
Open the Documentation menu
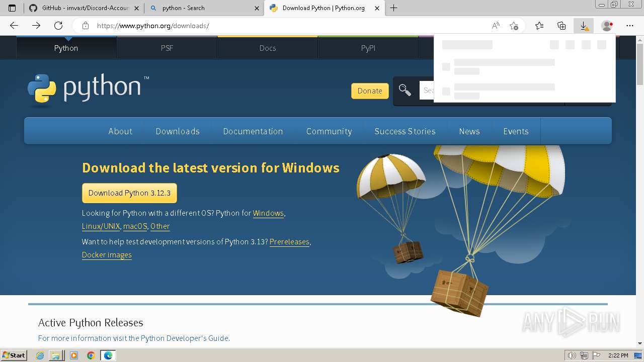(x=253, y=131)
